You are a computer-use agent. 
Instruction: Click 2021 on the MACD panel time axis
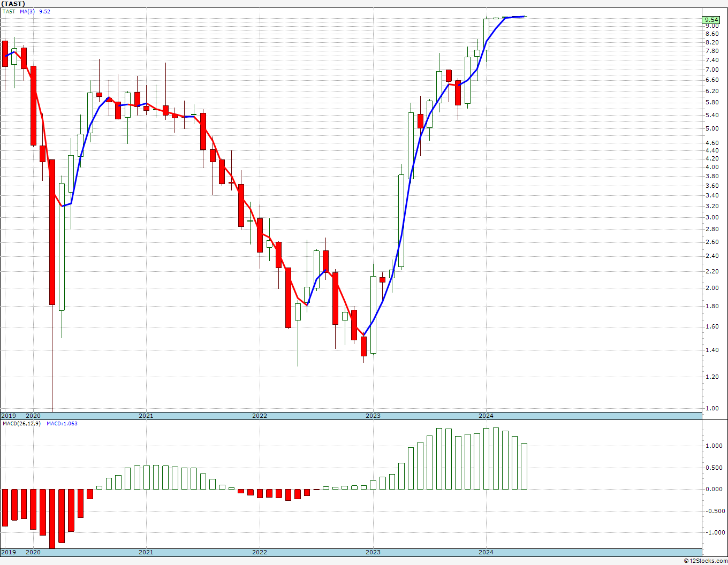pyautogui.click(x=146, y=552)
